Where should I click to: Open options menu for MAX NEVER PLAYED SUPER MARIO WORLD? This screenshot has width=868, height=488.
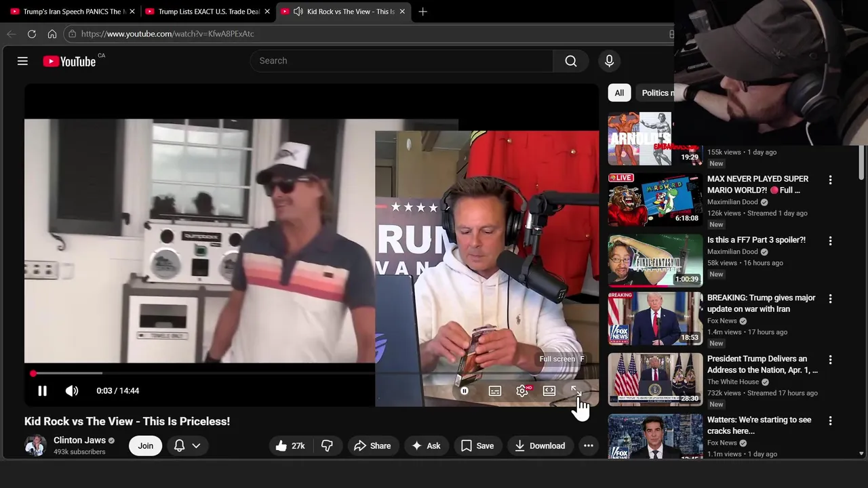830,180
